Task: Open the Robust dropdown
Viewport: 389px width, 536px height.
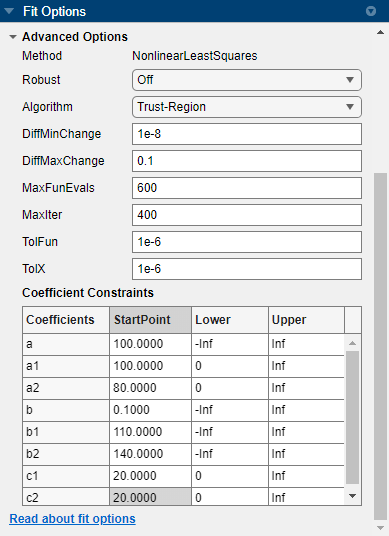Action: point(247,80)
